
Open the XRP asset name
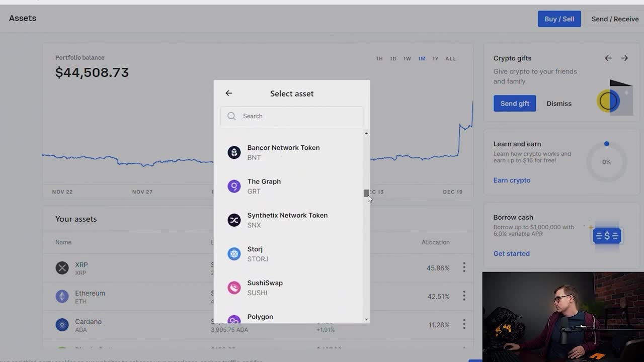[x=81, y=265]
